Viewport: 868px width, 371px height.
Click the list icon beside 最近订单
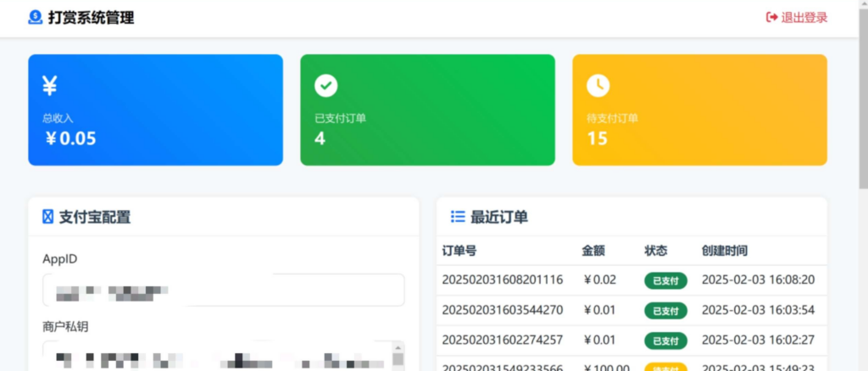tap(458, 217)
